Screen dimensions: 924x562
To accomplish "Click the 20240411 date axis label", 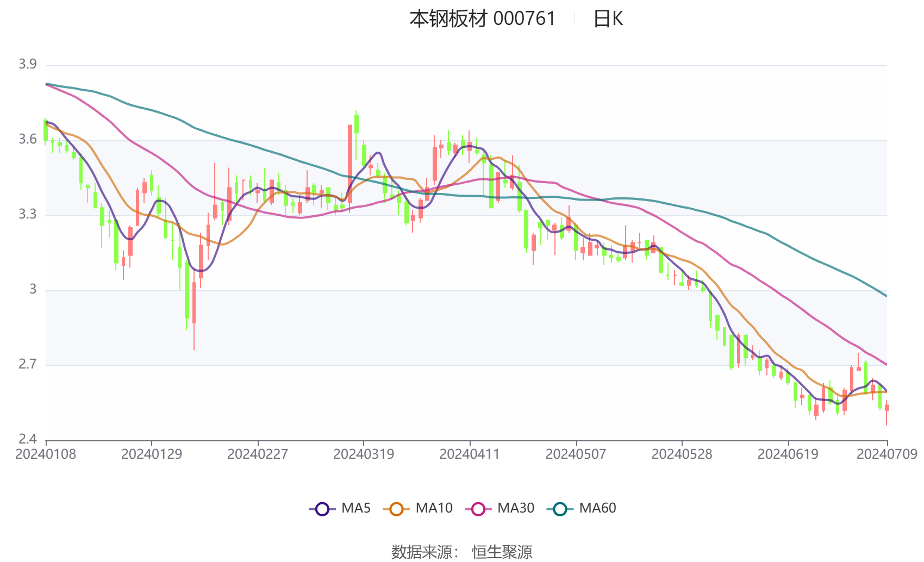I will pyautogui.click(x=470, y=454).
